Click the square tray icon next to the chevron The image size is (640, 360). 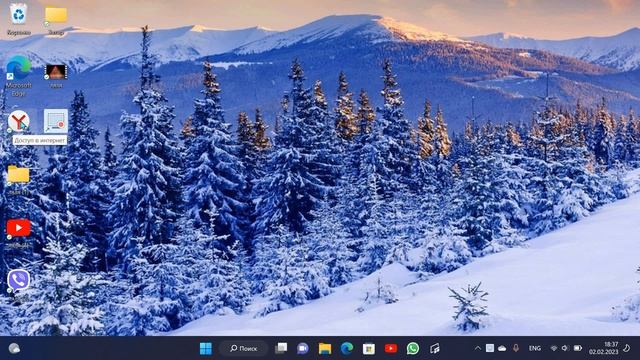(490, 348)
